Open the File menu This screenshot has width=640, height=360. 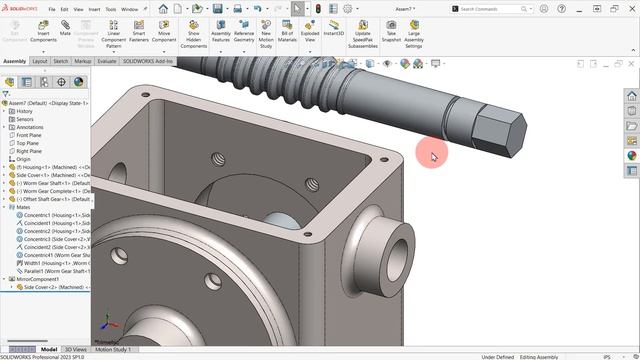click(x=52, y=9)
